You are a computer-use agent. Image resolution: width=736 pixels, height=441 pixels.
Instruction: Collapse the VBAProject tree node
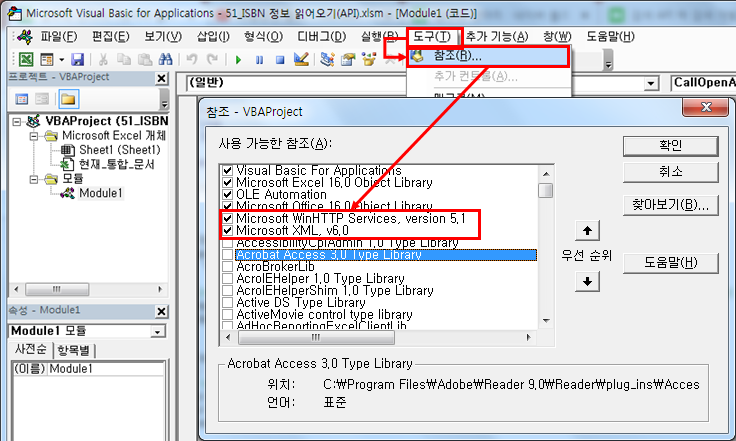pyautogui.click(x=17, y=122)
